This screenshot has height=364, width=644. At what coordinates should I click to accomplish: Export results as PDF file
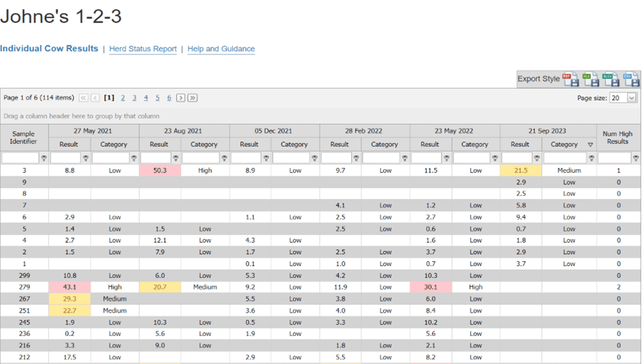(570, 79)
